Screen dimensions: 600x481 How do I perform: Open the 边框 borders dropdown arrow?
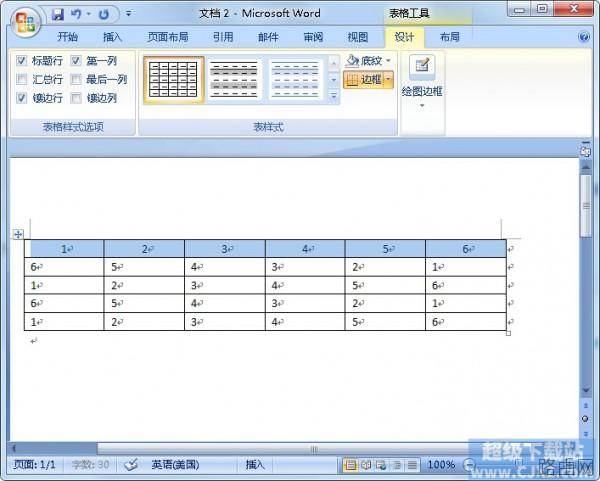(x=388, y=80)
